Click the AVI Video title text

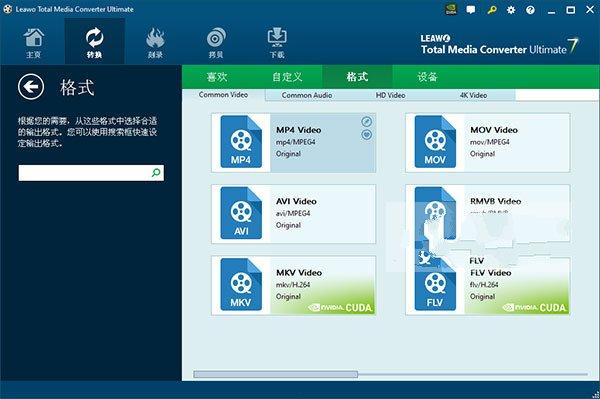coord(296,201)
